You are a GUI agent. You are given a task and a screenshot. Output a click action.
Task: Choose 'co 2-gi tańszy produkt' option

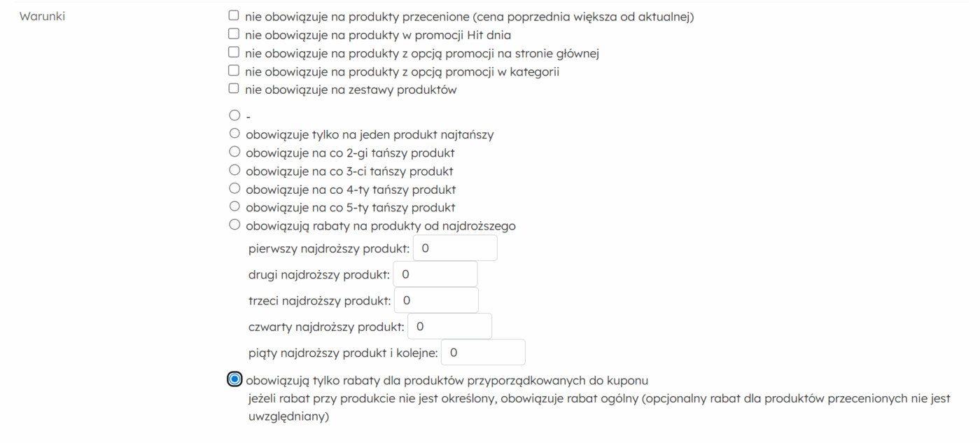[234, 152]
